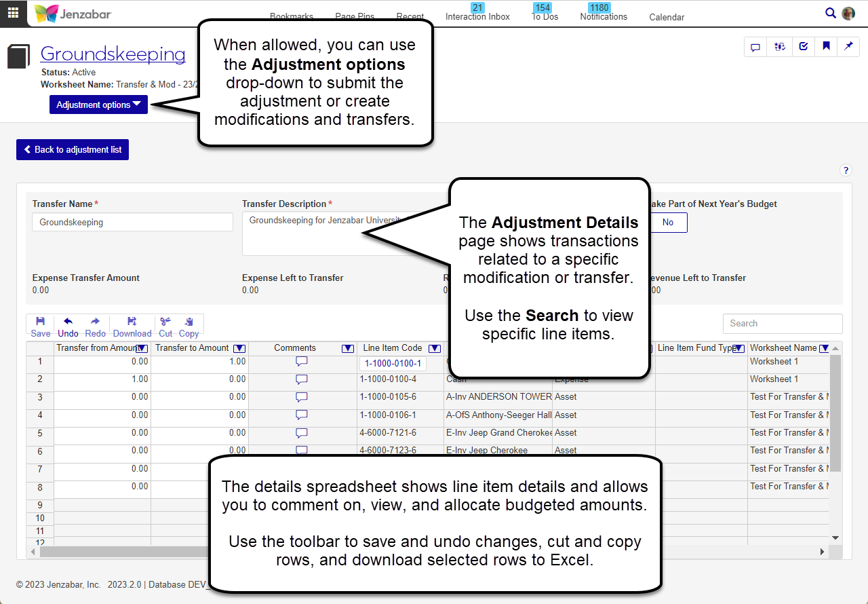Open the app launcher grid icon
This screenshot has width=868, height=604.
click(13, 13)
